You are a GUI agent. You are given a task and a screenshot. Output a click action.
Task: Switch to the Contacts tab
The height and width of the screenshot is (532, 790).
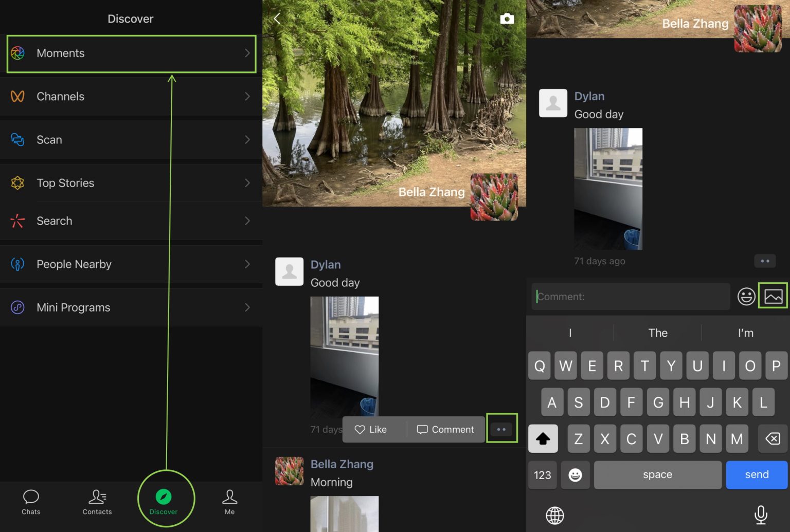(x=97, y=502)
